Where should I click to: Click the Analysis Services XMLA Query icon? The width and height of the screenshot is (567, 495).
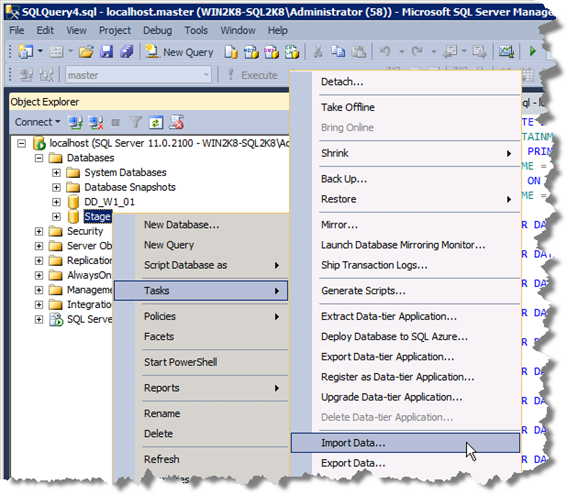292,52
